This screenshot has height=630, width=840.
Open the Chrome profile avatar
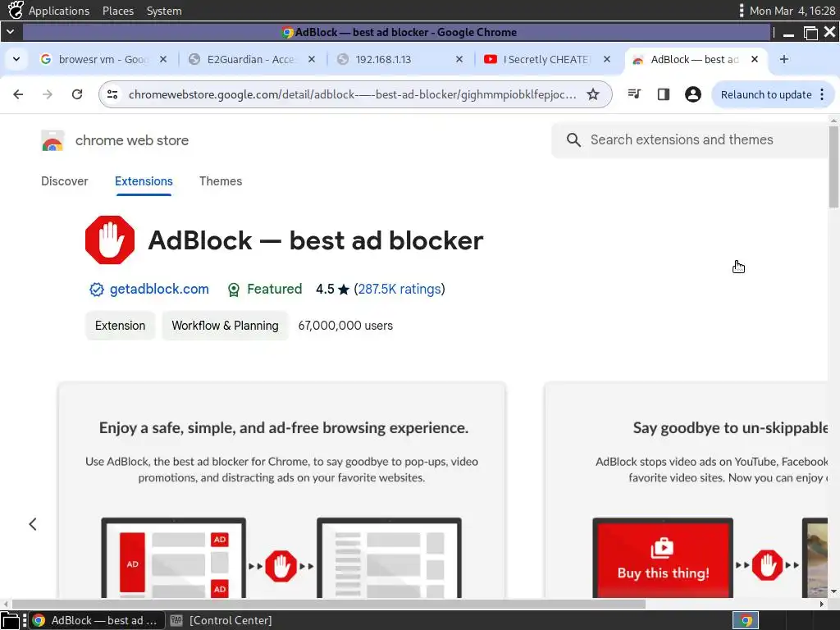[692, 94]
